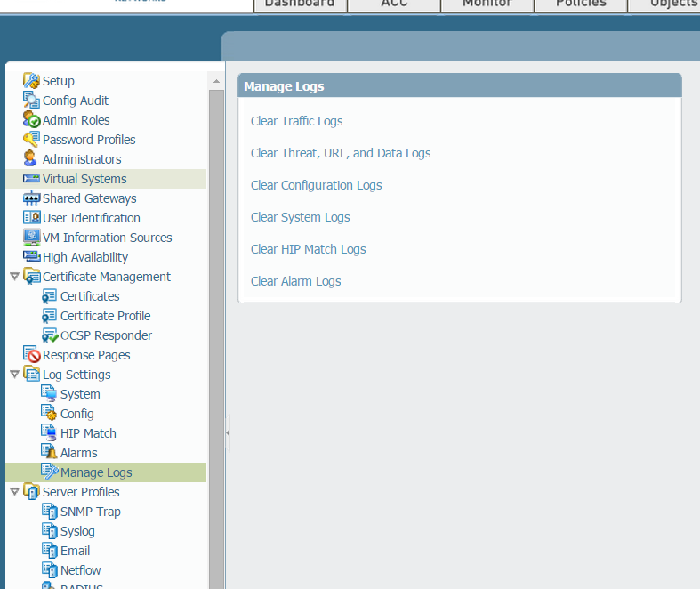Image resolution: width=700 pixels, height=589 pixels.
Task: Select Syslog label under Server Profiles
Action: [77, 531]
